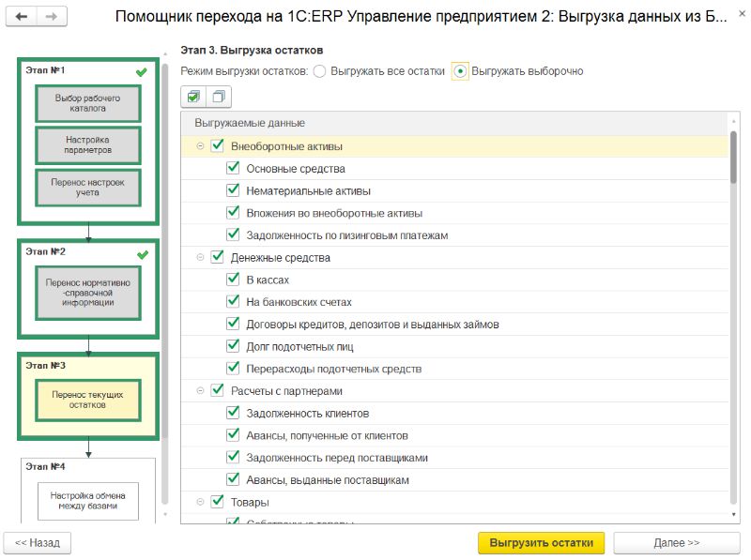
Task: Click the green checkmark on Этап №1
Action: pyautogui.click(x=142, y=72)
